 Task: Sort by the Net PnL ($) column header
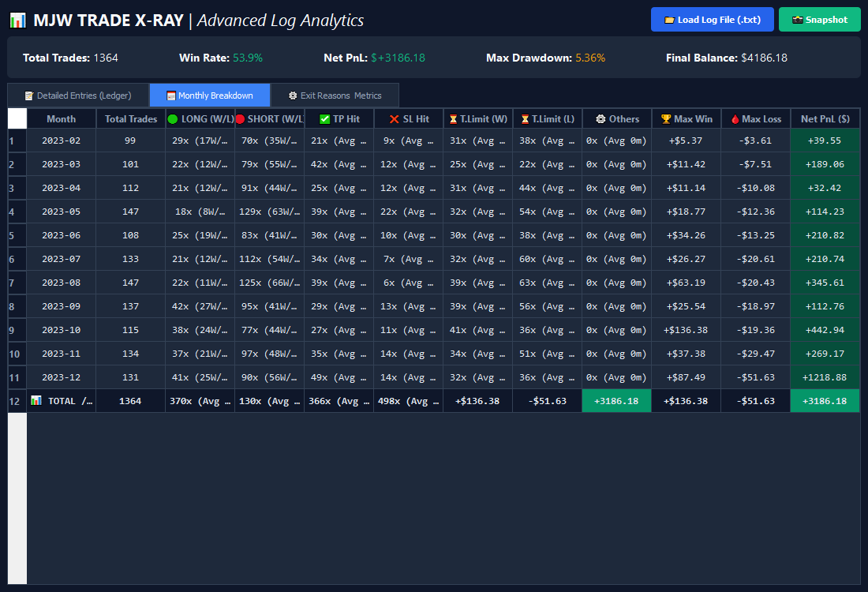point(825,118)
